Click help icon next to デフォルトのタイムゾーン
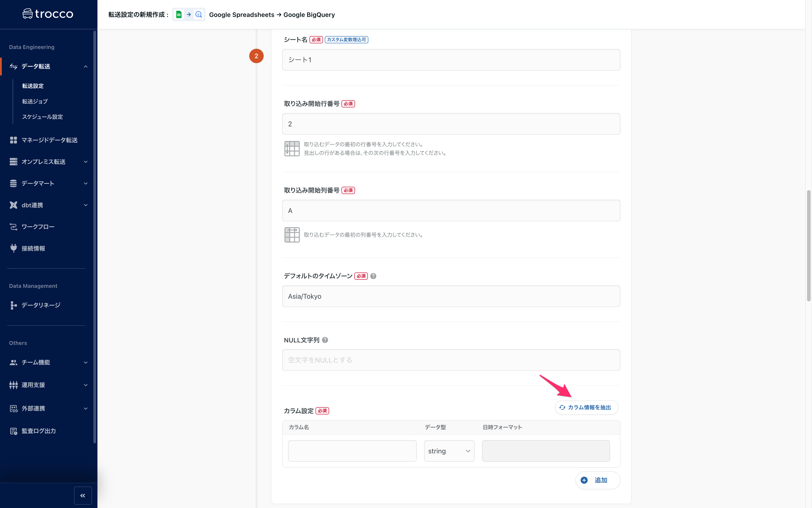This screenshot has width=812, height=508. tap(373, 276)
